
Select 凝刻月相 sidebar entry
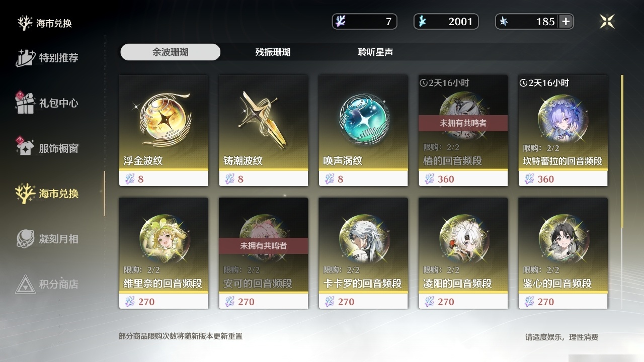[x=47, y=239]
